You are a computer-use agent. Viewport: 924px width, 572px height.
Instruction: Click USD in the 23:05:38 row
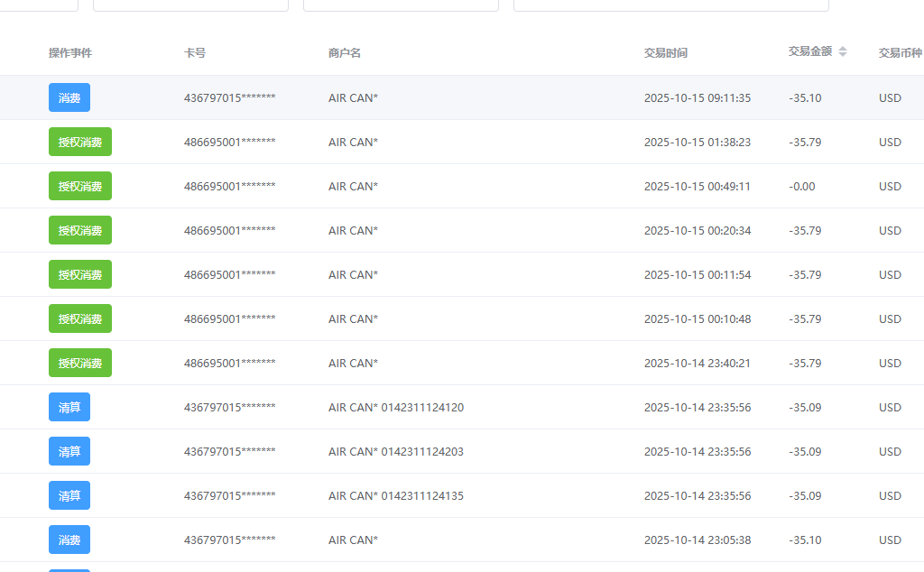890,540
